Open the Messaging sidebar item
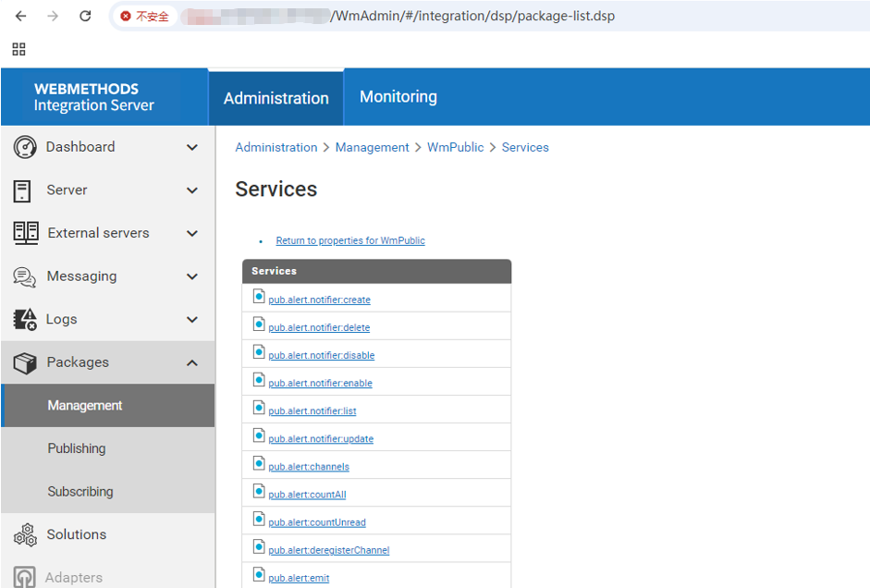 coord(107,276)
